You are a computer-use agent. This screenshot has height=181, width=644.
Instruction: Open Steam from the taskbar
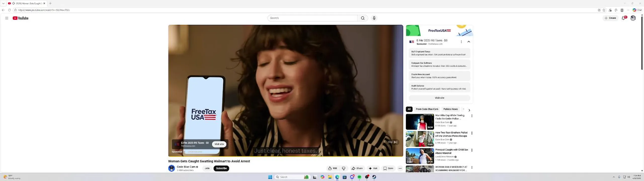click(x=374, y=177)
